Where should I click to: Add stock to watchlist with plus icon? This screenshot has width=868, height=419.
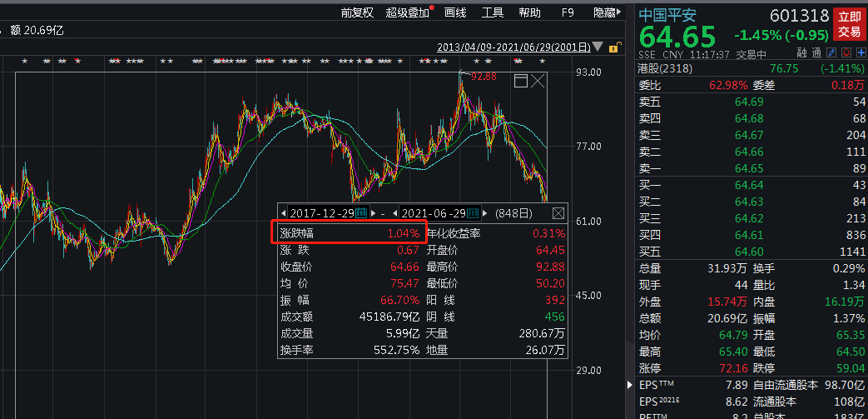861,54
